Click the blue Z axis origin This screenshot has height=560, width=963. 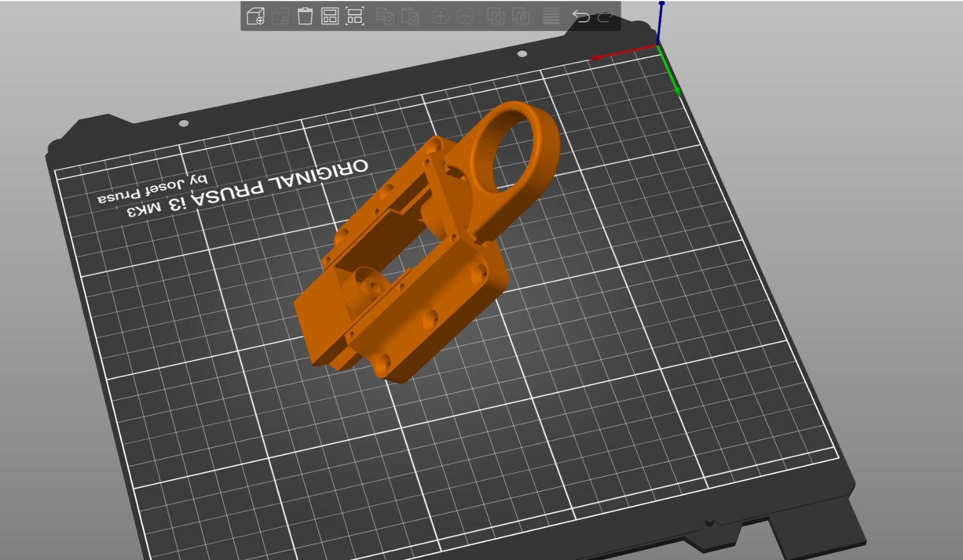coord(661,4)
